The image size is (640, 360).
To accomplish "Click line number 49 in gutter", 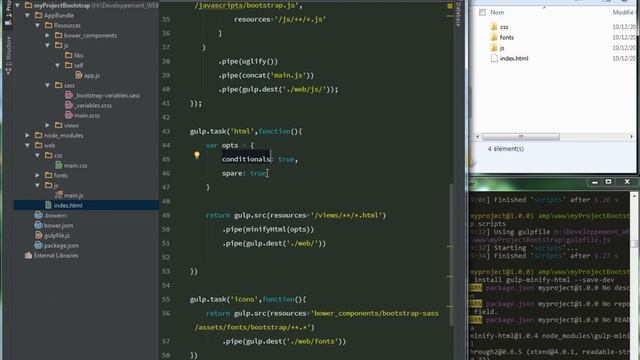I will [166, 215].
